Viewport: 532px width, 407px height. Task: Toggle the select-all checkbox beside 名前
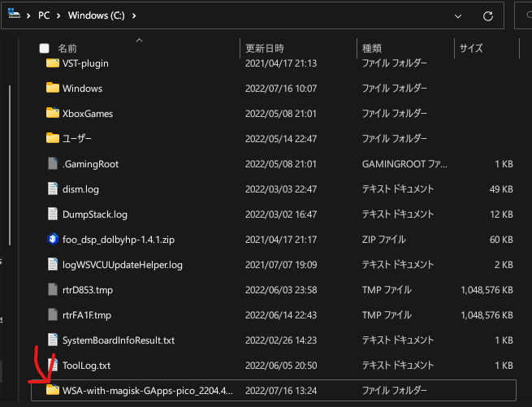tap(44, 48)
